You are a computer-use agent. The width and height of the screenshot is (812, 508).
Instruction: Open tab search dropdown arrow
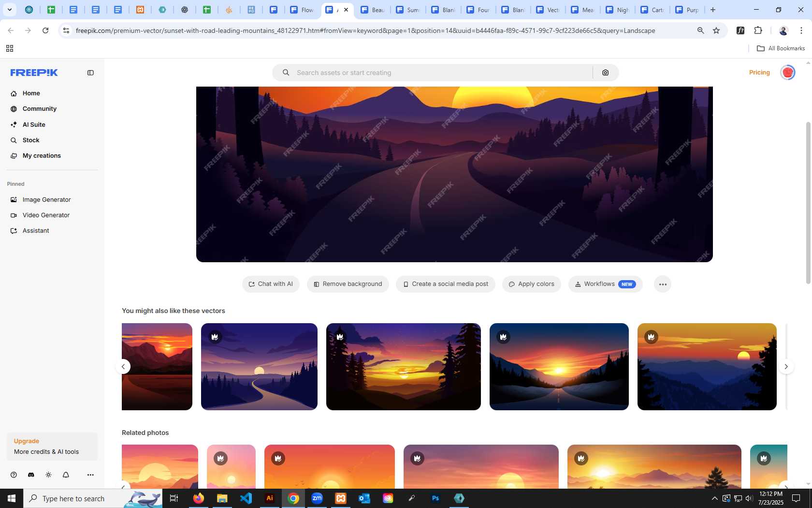[x=9, y=10]
